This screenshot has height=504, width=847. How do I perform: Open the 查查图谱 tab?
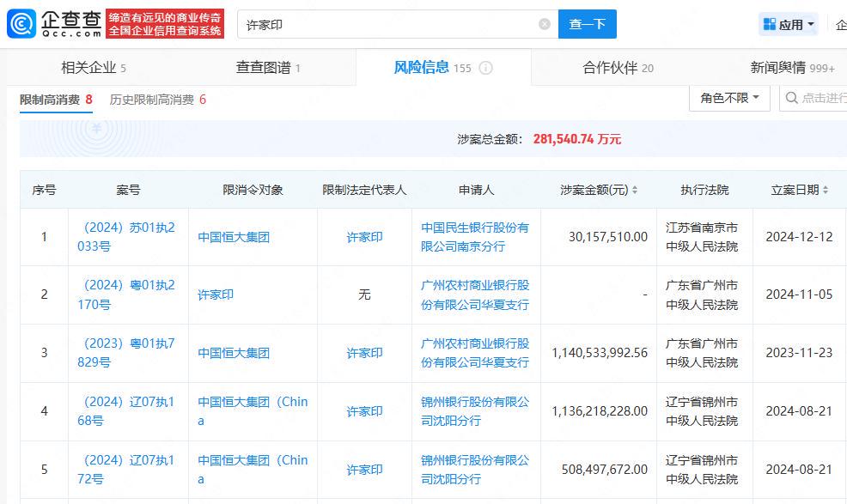coord(268,68)
